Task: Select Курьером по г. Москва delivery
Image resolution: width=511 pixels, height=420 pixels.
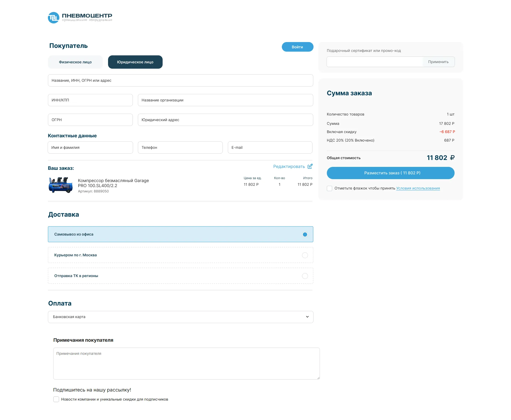Action: [180, 255]
